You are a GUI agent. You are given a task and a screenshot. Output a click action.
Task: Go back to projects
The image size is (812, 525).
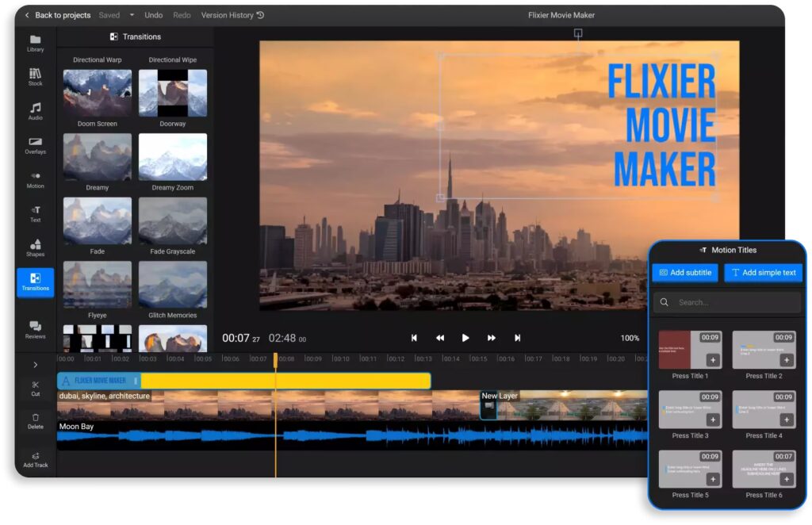click(x=56, y=15)
